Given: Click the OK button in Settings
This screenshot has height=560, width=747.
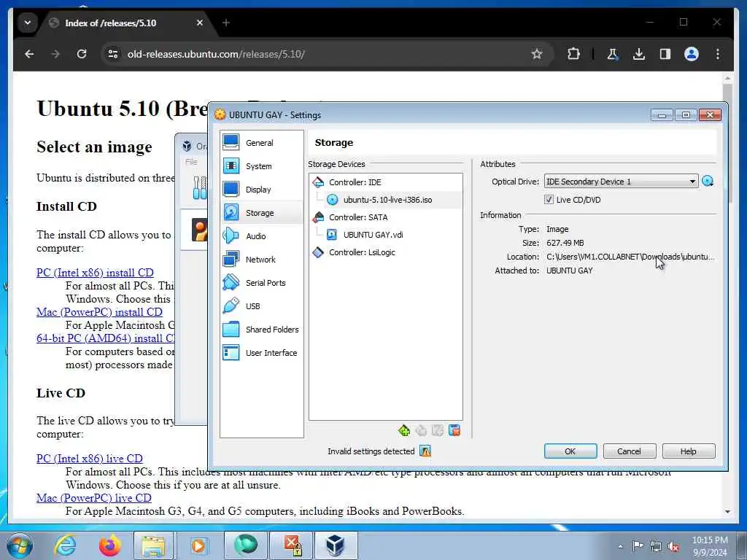Looking at the screenshot, I should pos(570,451).
